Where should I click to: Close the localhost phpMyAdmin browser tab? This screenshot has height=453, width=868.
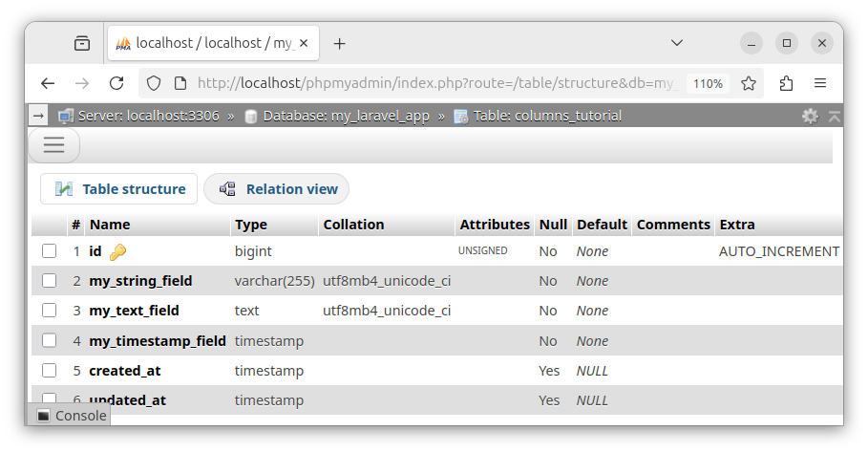pyautogui.click(x=304, y=43)
